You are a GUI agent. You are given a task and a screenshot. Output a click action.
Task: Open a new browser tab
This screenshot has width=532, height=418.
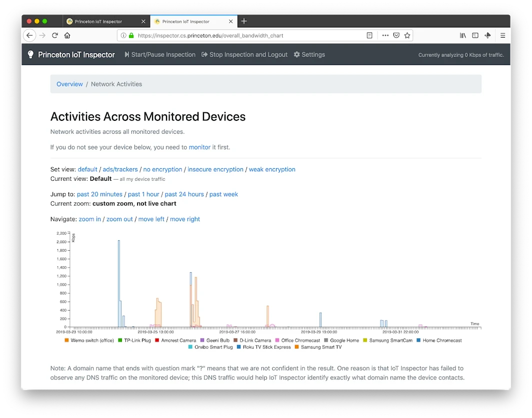pos(244,21)
